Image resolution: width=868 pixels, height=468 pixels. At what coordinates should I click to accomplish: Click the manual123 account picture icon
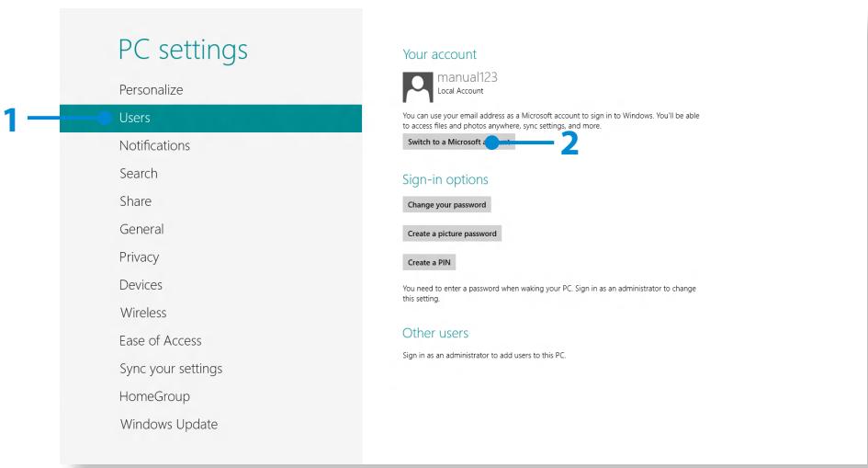(x=417, y=87)
